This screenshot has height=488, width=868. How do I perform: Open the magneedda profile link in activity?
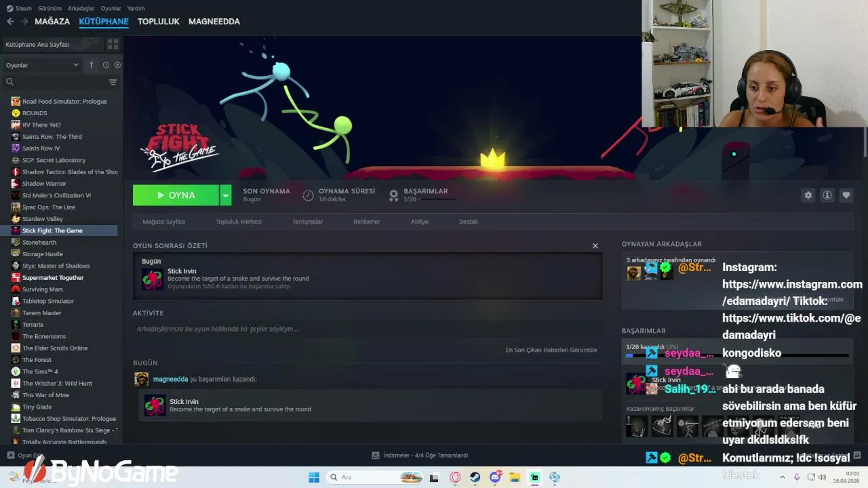pyautogui.click(x=170, y=379)
